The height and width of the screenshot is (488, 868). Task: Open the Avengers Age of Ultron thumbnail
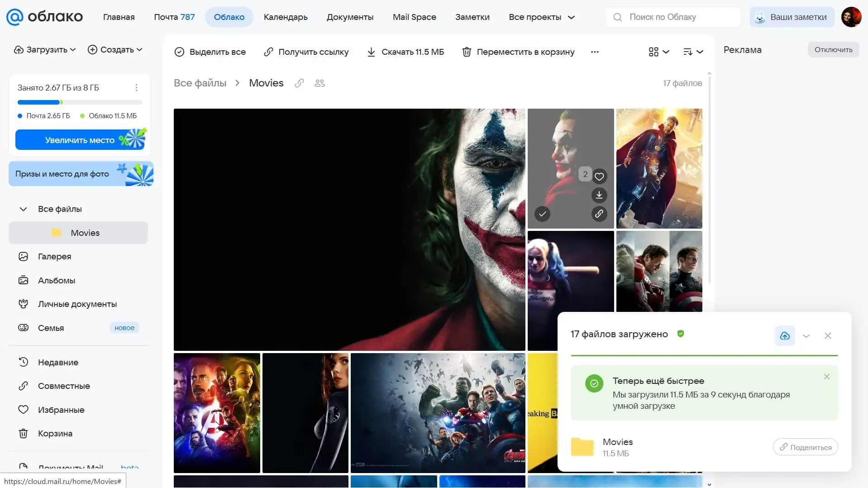pyautogui.click(x=438, y=413)
